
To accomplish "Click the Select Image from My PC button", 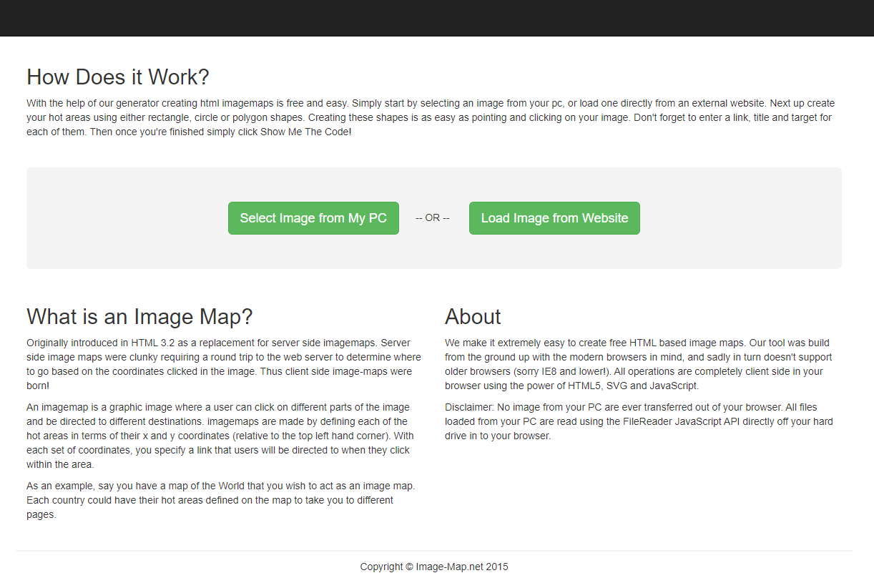I will click(x=313, y=218).
